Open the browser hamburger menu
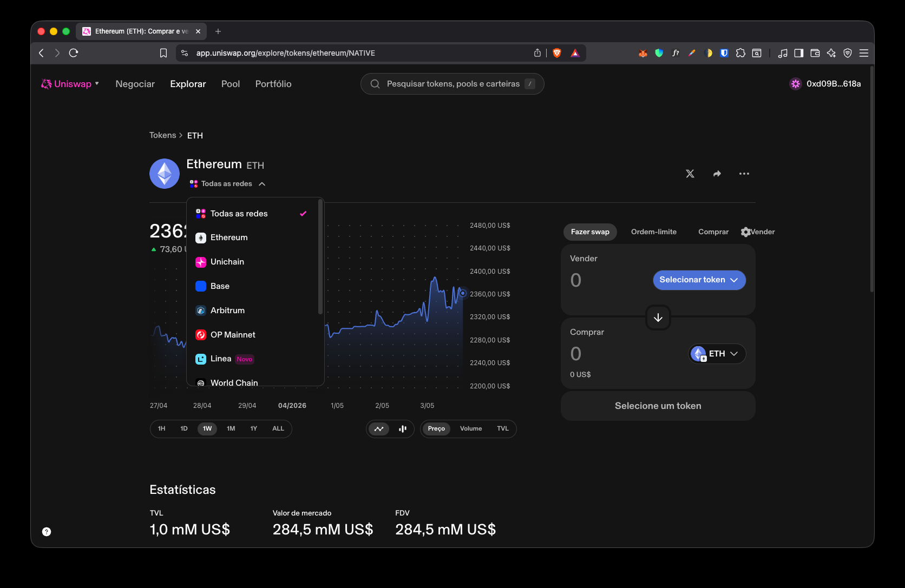 click(864, 53)
